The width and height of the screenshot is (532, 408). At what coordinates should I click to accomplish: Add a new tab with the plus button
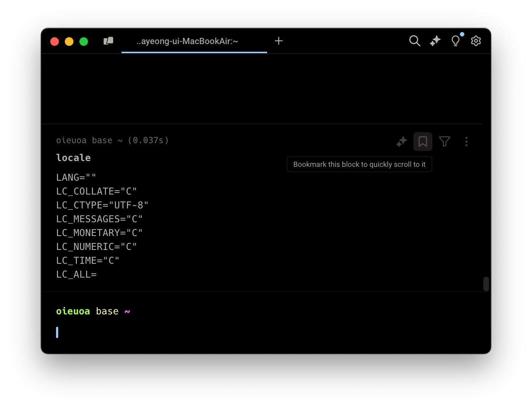point(279,41)
